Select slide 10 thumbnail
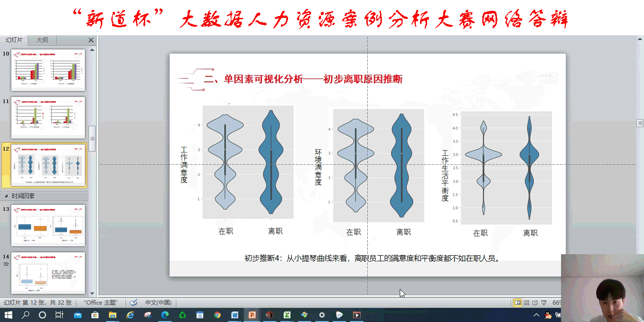 pos(48,70)
